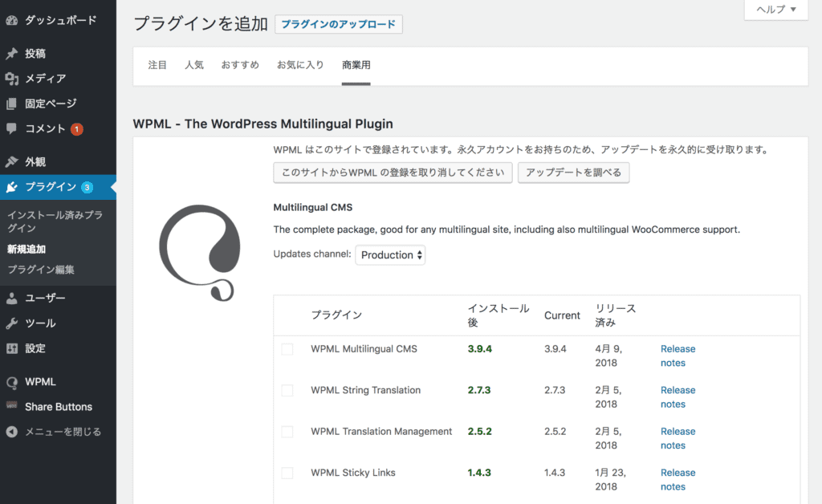This screenshot has width=822, height=504.
Task: Click the Tools (ツール) wrench icon
Action: point(11,323)
